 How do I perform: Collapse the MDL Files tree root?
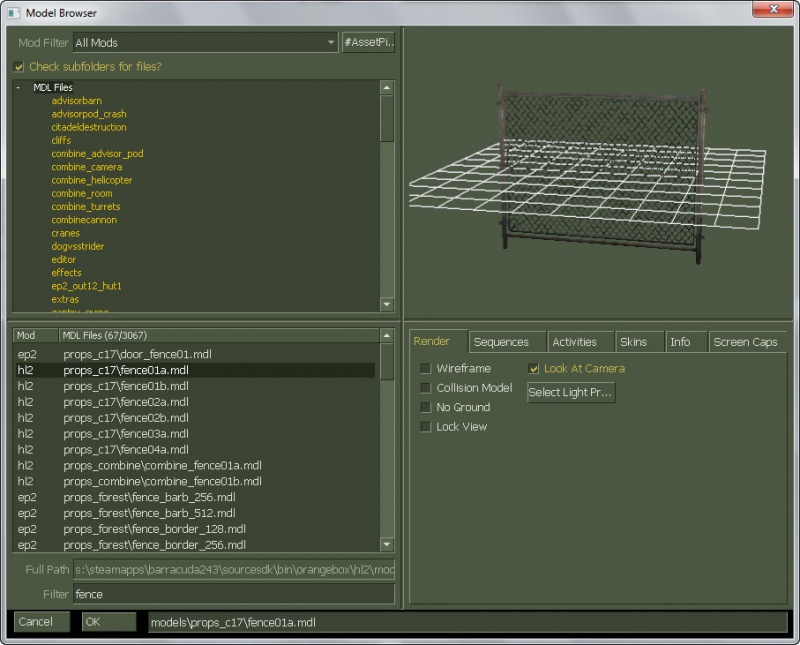18,87
